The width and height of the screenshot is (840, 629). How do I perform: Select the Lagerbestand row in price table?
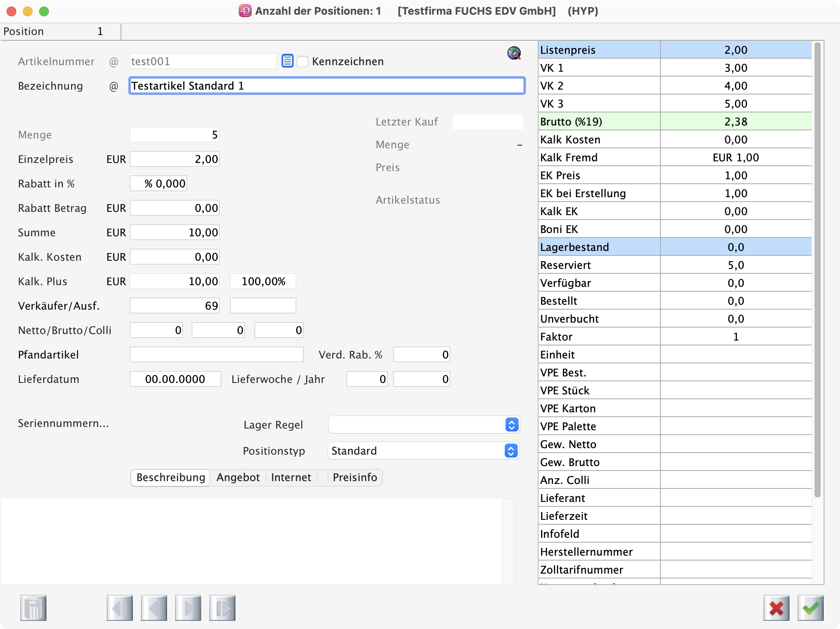click(x=675, y=247)
